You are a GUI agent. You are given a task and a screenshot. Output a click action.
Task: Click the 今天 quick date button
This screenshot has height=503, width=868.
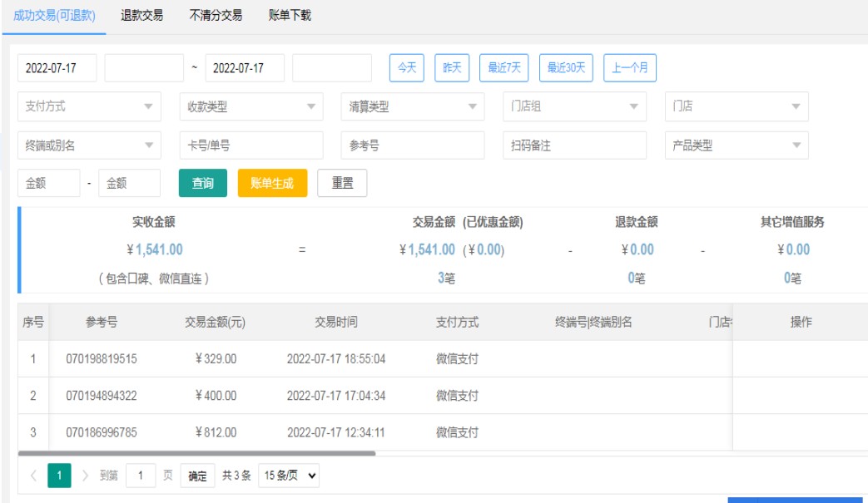click(x=407, y=68)
